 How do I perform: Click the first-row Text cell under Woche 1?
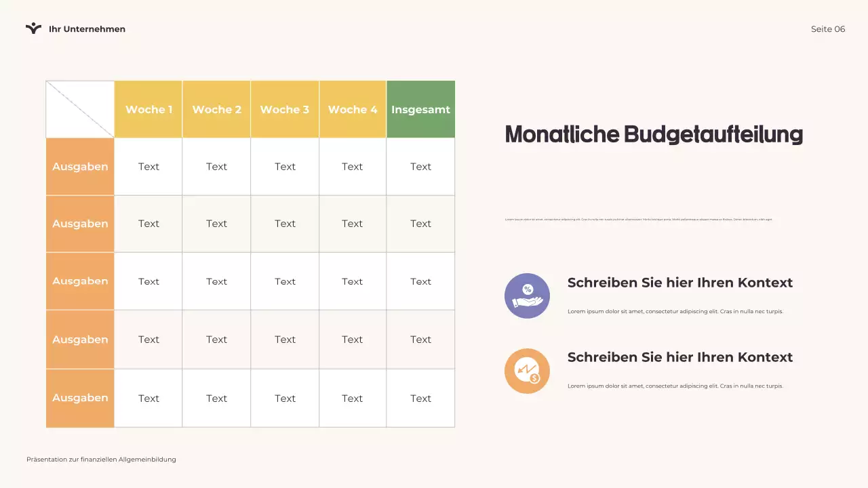(x=149, y=167)
